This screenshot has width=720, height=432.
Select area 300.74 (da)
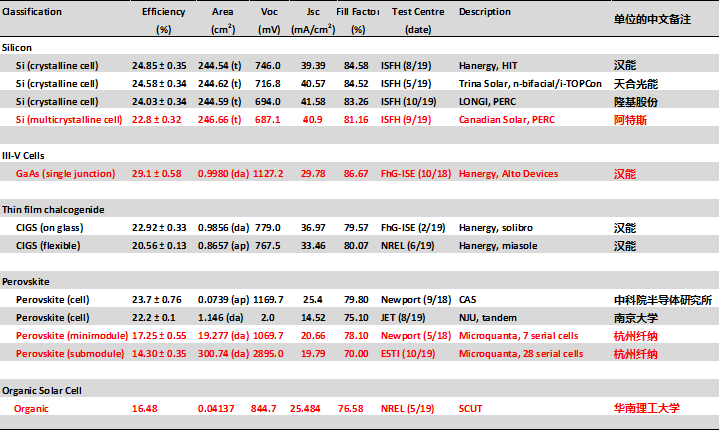(223, 353)
